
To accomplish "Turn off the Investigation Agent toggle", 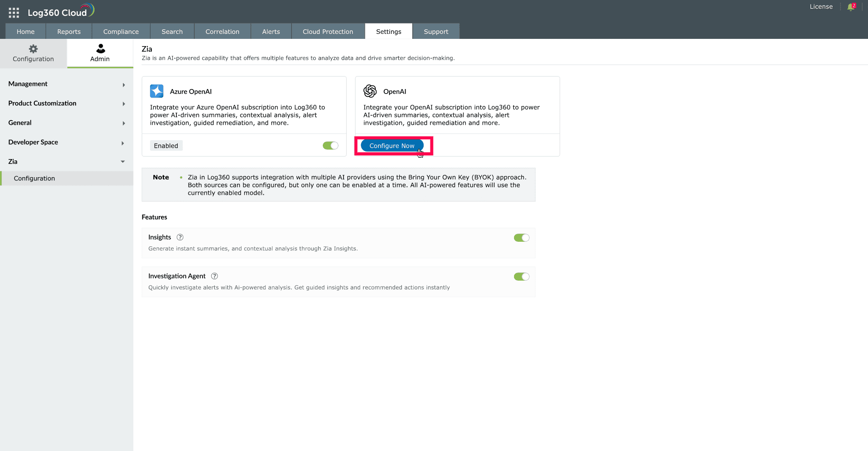I will [522, 277].
